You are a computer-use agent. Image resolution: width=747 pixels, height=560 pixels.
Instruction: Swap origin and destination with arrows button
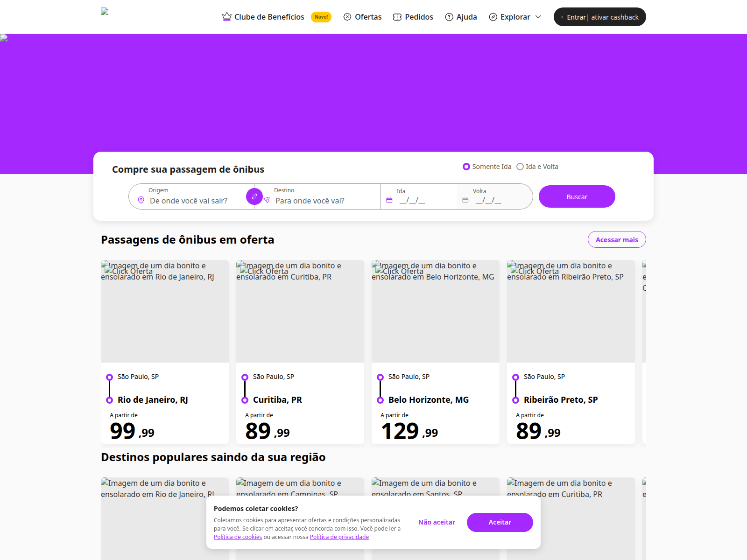pos(254,196)
